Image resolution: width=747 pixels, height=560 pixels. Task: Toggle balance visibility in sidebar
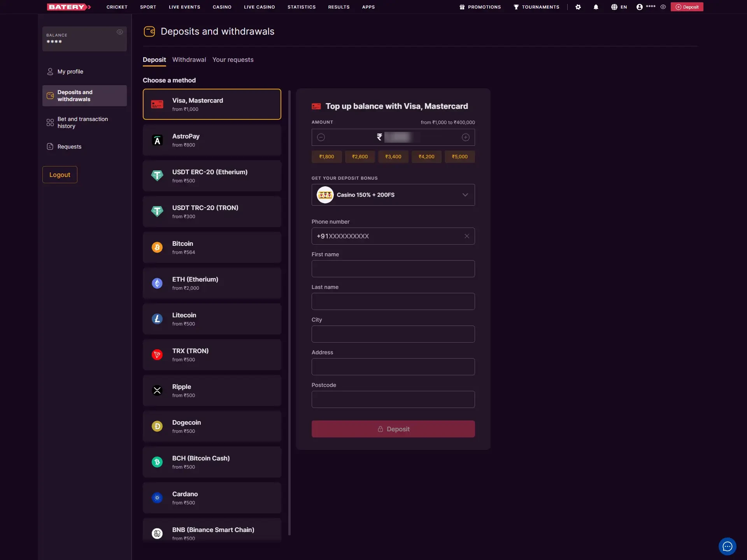coord(120,32)
